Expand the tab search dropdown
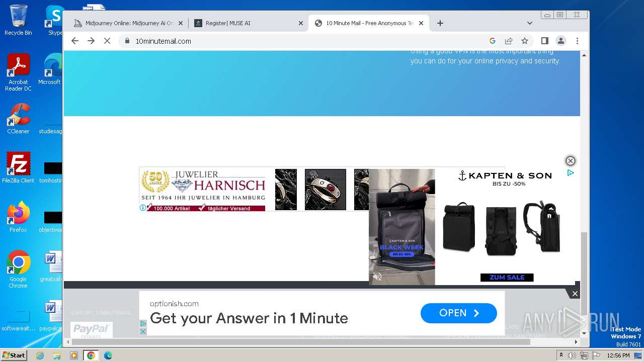Viewport: 644px width, 362px height. pyautogui.click(x=529, y=23)
